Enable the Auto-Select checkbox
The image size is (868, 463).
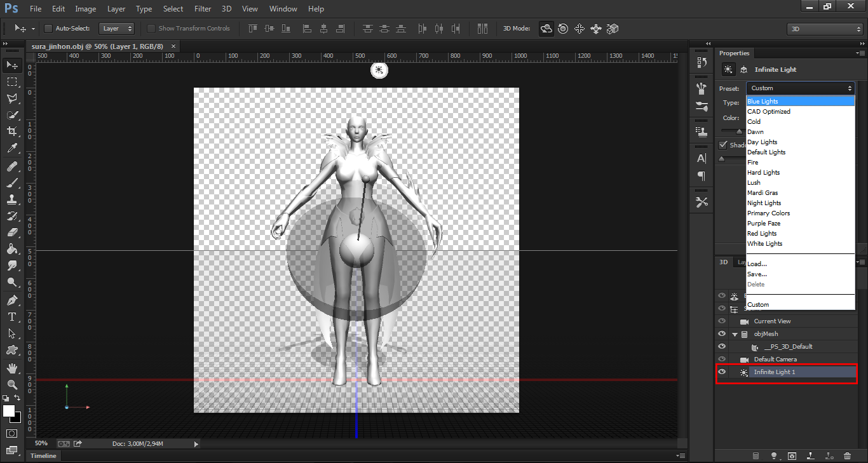click(48, 29)
